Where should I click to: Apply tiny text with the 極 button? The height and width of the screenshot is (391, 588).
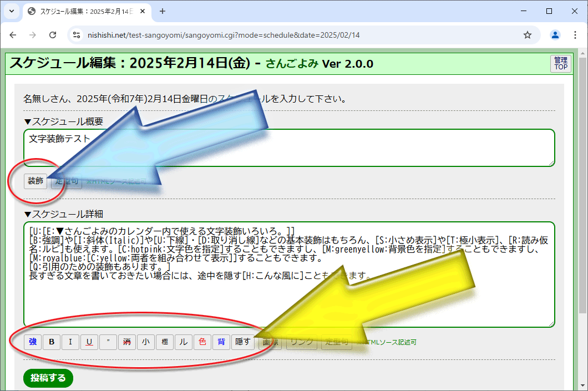click(165, 342)
